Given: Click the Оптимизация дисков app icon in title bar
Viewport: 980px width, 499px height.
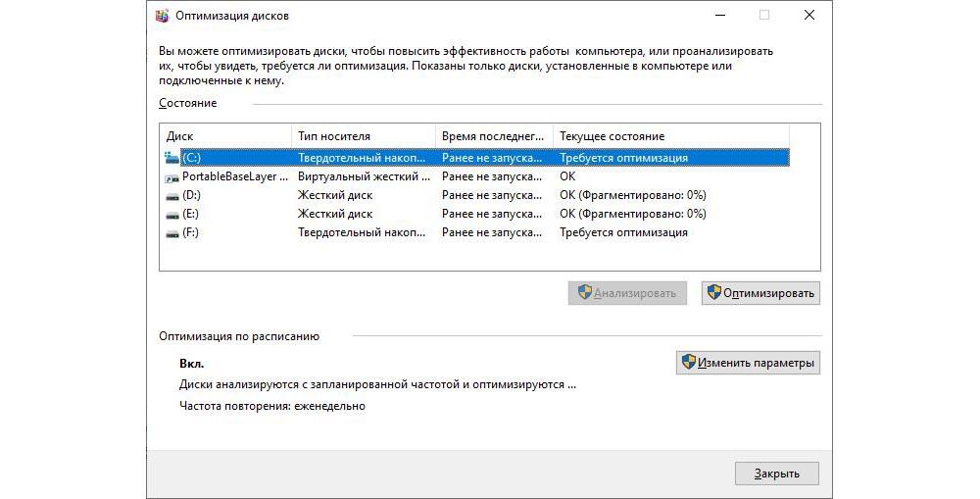Looking at the screenshot, I should pyautogui.click(x=163, y=16).
